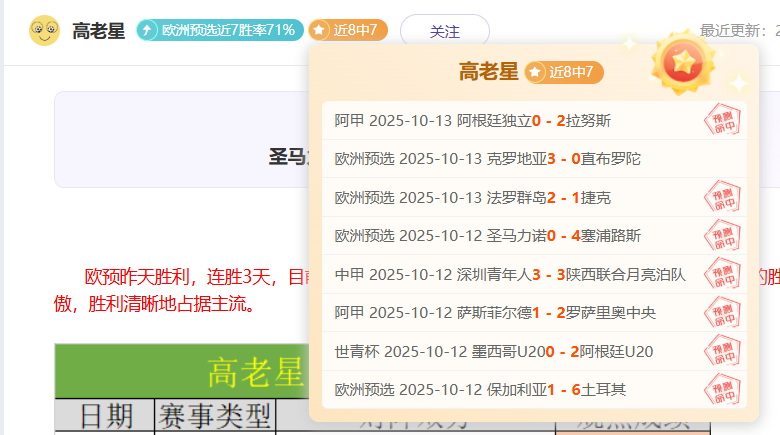Viewport: 780px width, 435px height.
Task: Click 预测命中 stamp on 保加利亚 vs 土耳其 row
Action: click(722, 389)
